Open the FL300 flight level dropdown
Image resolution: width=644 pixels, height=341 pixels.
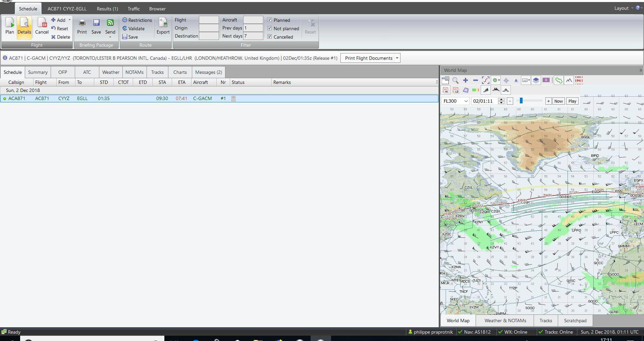(x=467, y=101)
